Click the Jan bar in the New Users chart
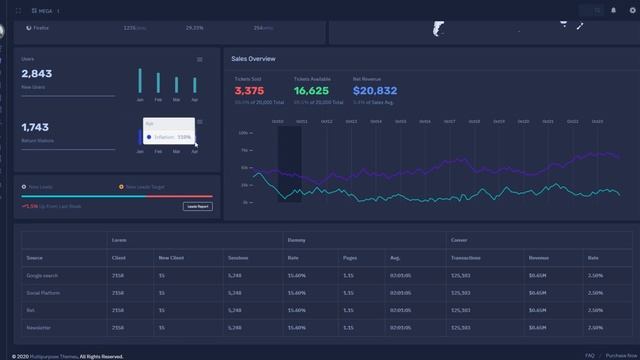 (x=140, y=80)
